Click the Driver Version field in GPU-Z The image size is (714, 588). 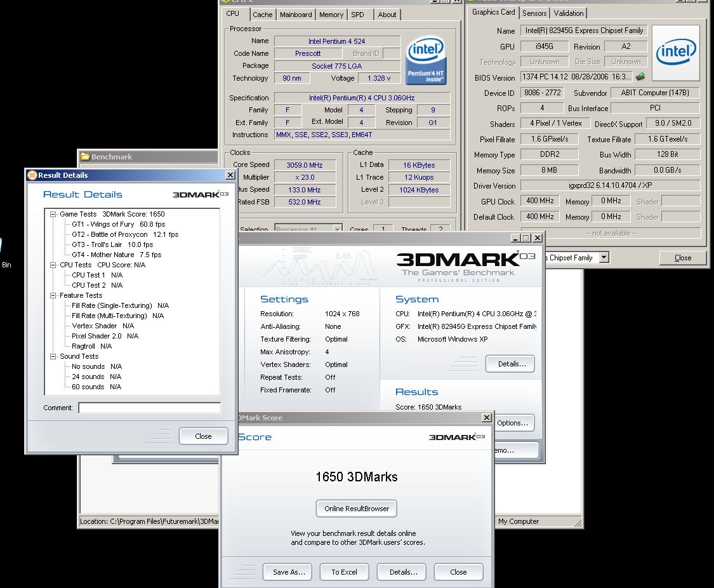[x=610, y=185]
